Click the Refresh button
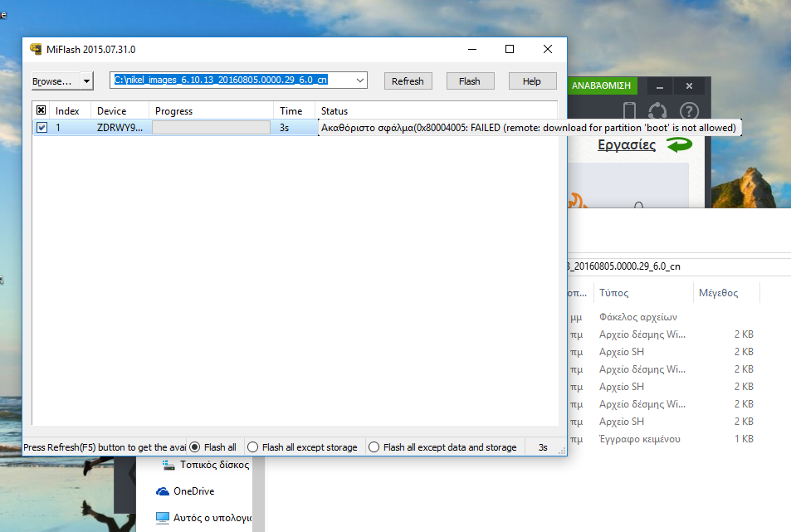791x532 pixels. (408, 81)
